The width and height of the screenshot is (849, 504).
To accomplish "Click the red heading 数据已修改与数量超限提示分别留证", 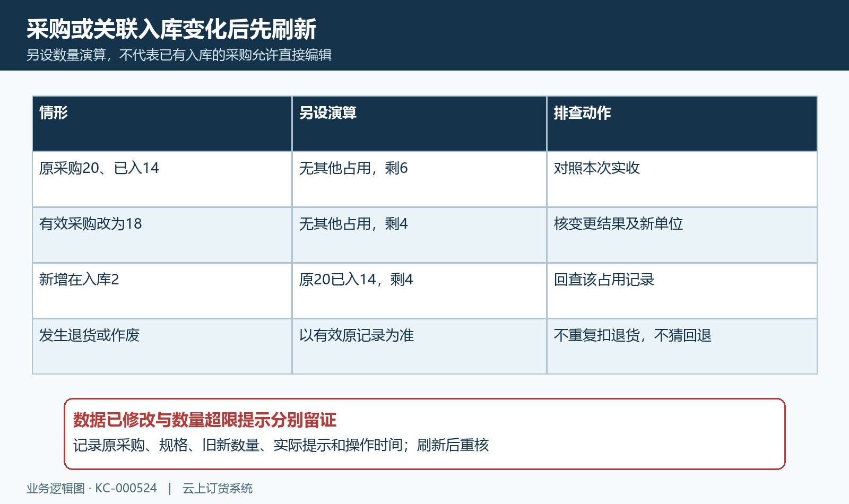I will (205, 420).
